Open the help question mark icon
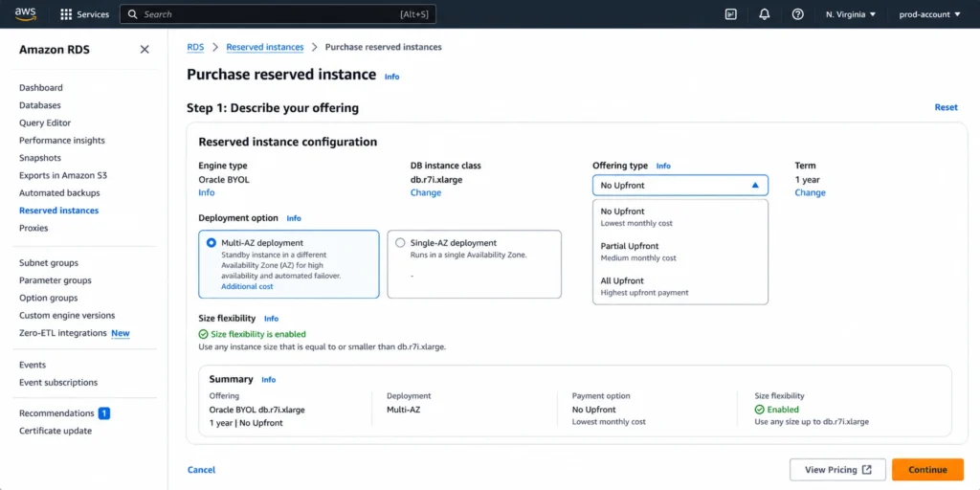The height and width of the screenshot is (490, 980). 797,14
